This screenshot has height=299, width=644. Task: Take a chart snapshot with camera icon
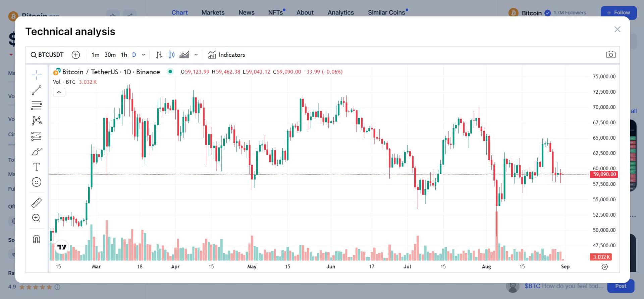[x=611, y=55]
